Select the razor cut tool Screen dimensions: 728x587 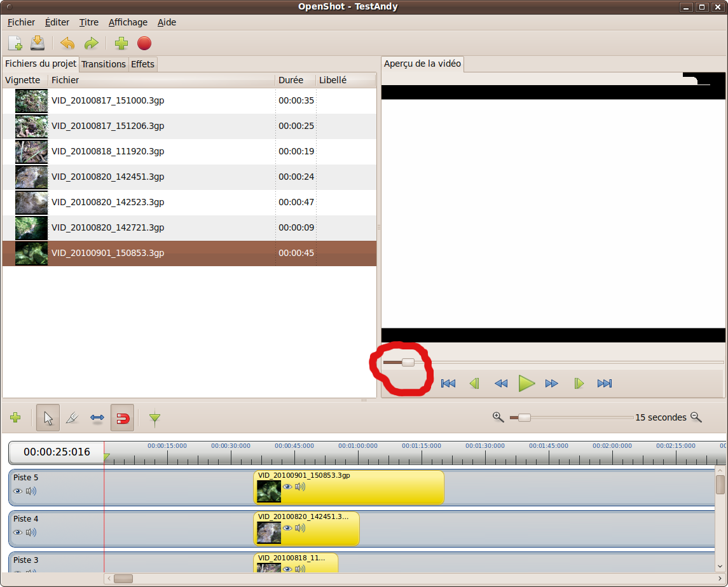click(72, 418)
